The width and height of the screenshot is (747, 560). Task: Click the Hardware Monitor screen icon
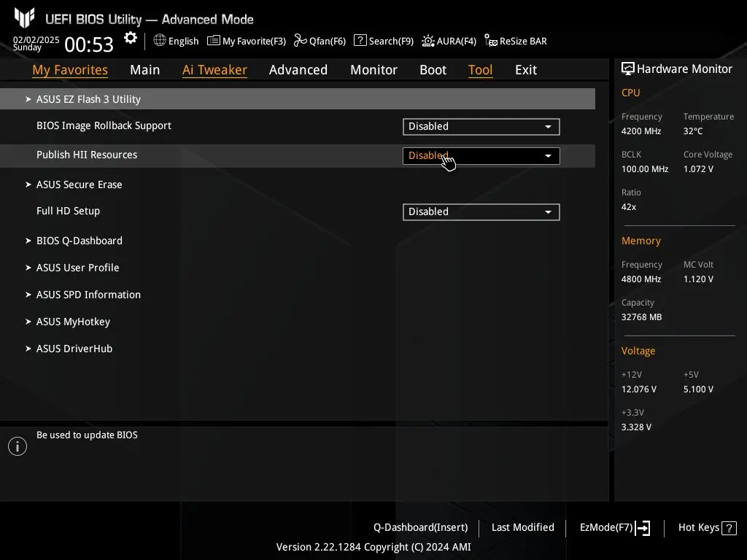coord(628,69)
